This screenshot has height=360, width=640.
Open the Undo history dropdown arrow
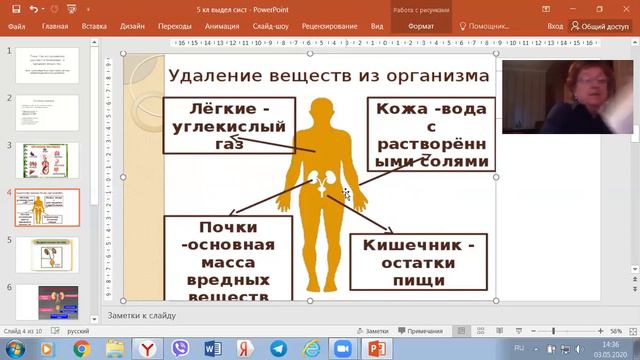point(43,9)
